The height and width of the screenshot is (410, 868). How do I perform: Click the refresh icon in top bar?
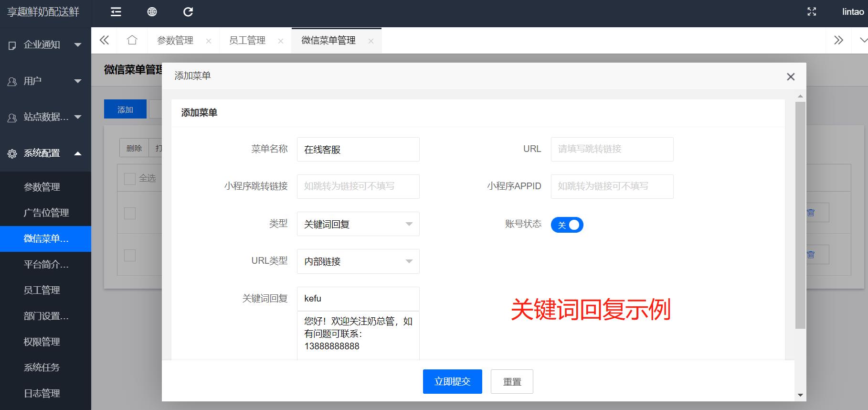188,12
